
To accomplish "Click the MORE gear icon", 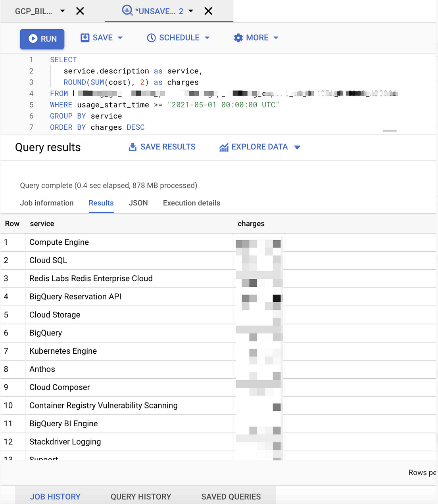I will tap(238, 38).
